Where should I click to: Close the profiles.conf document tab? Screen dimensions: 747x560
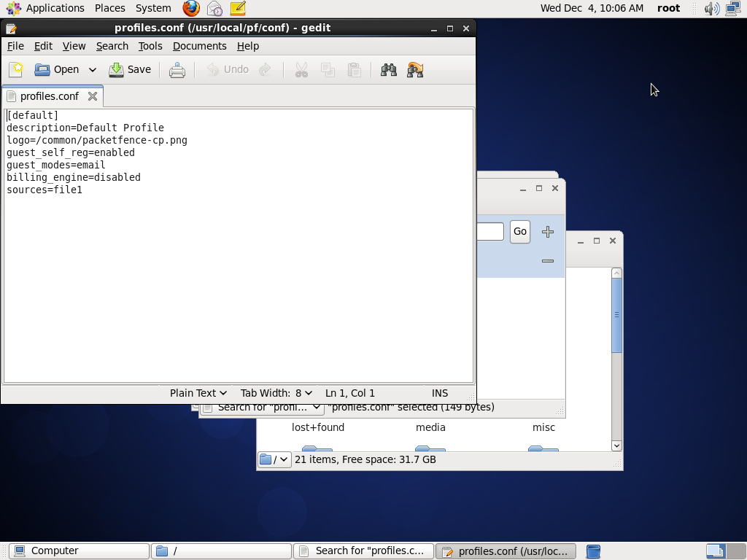coord(93,96)
